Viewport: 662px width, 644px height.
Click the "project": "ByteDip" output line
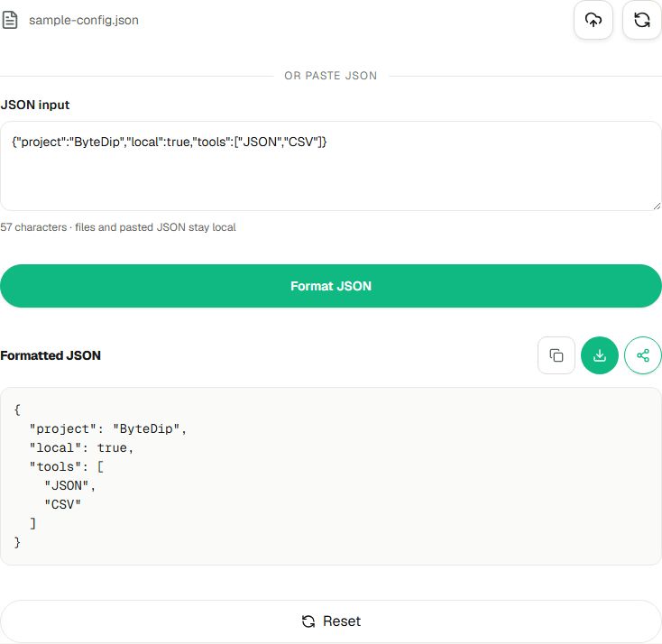tap(107, 429)
